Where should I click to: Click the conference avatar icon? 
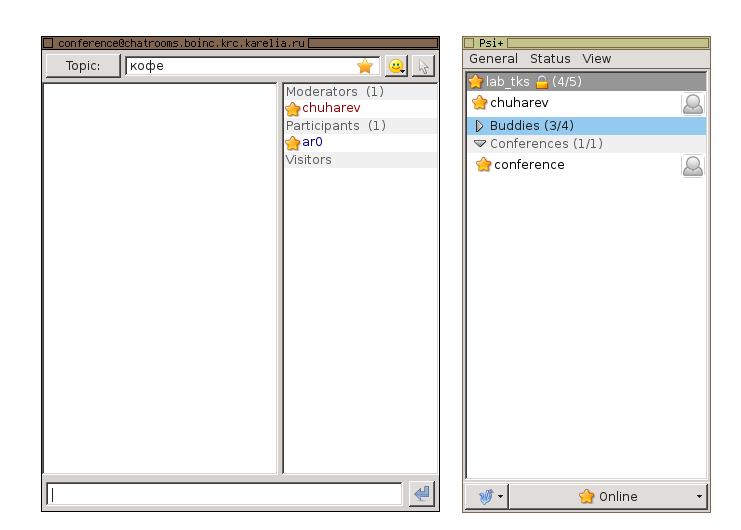coord(692,165)
